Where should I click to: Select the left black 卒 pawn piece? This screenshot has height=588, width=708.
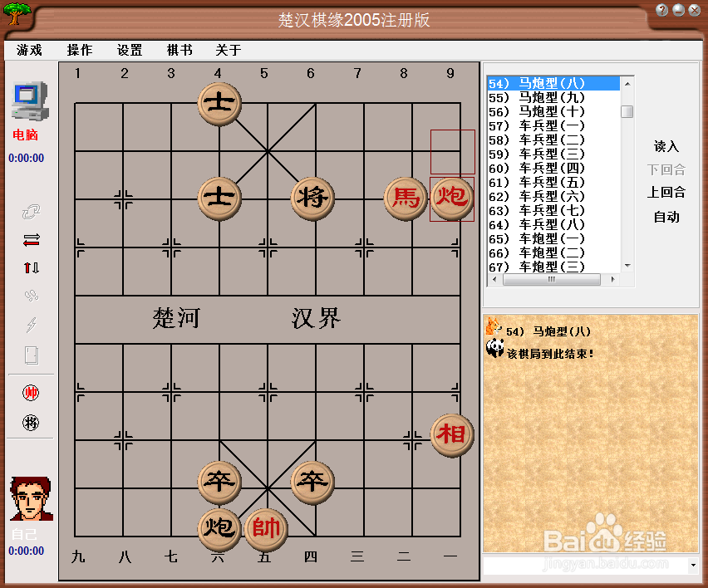pos(219,483)
